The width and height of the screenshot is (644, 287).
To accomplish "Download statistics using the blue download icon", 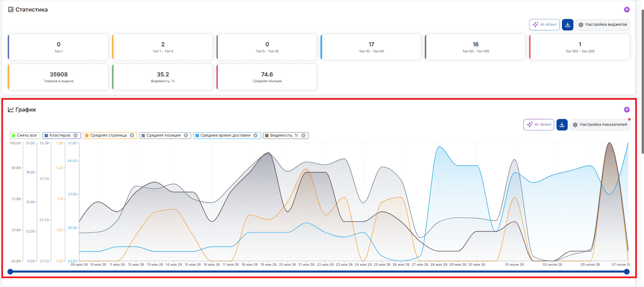I will [x=567, y=25].
